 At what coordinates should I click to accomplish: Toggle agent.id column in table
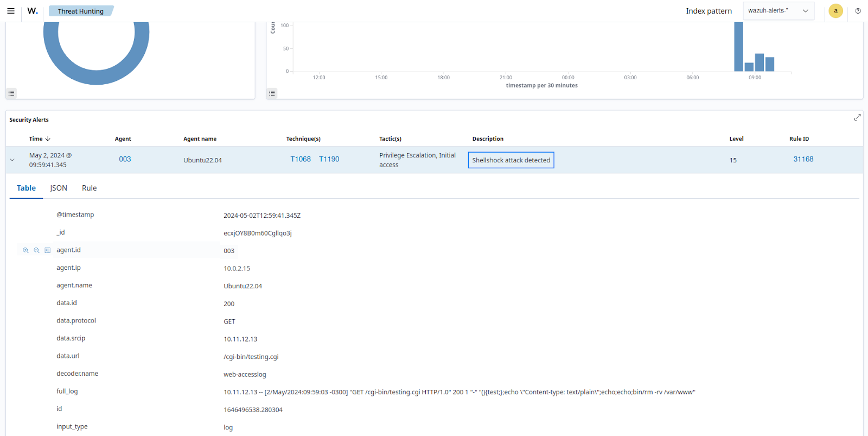(47, 250)
